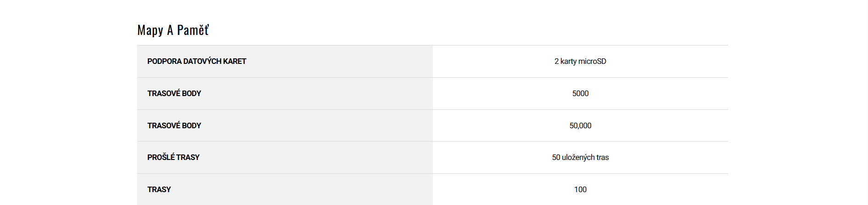Click the word "DATOVÝCH" in the first label
This screenshot has width=868, height=205.
coord(202,61)
